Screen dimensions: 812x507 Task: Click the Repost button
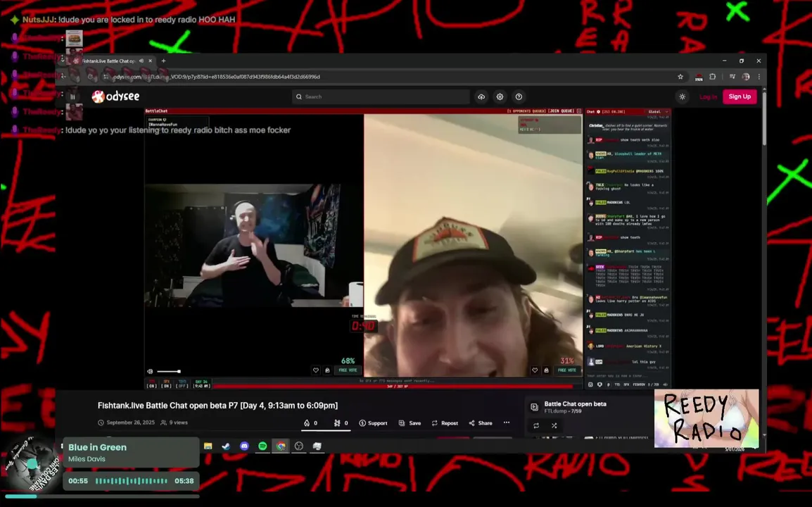[x=445, y=423]
